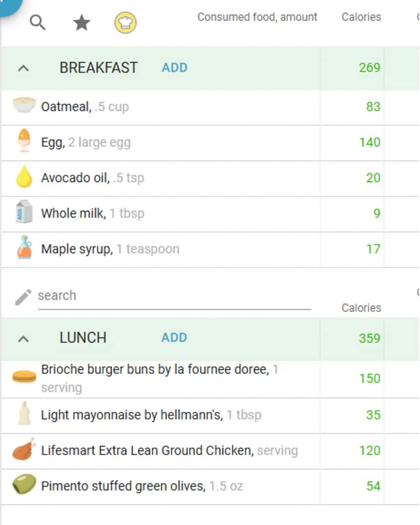
Task: Click the food search input field
Action: [x=174, y=296]
